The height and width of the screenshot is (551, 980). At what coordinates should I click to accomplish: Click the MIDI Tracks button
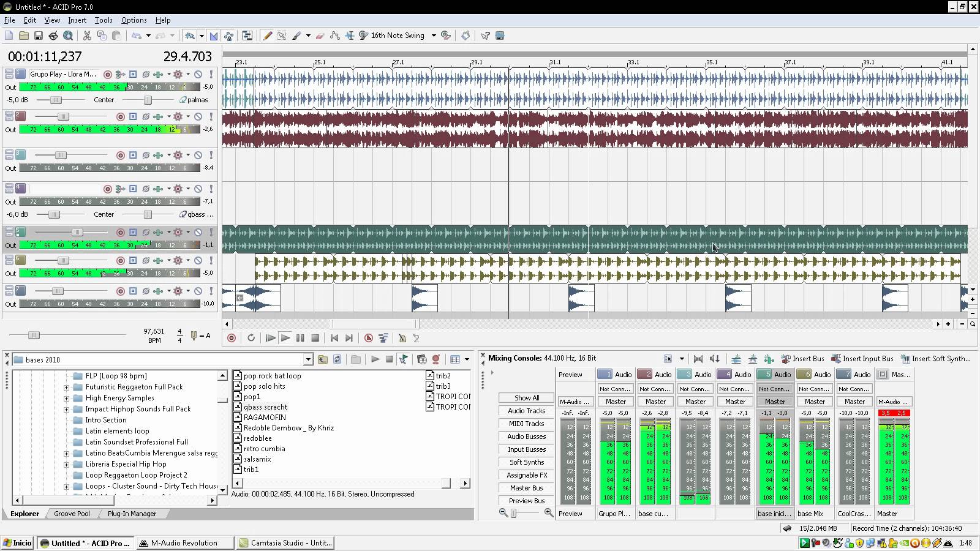click(x=526, y=424)
